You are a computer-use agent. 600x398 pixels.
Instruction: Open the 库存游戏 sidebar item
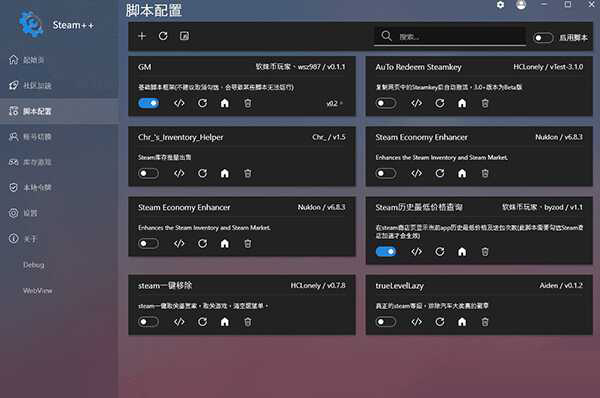pyautogui.click(x=59, y=162)
